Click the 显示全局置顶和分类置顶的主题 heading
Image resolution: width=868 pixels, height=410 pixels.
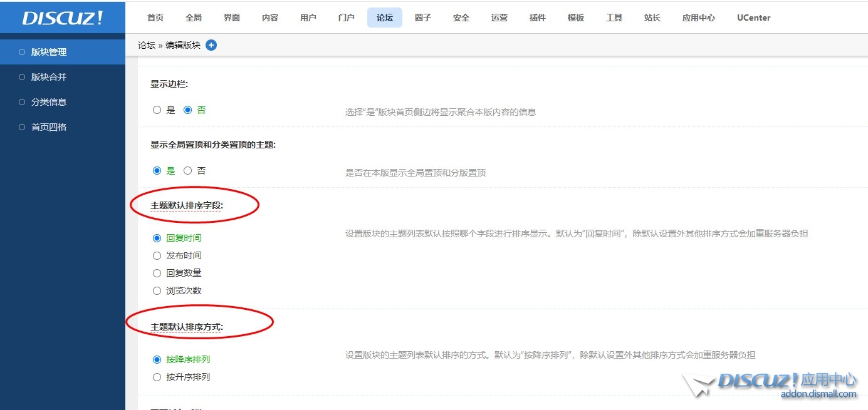click(x=213, y=145)
